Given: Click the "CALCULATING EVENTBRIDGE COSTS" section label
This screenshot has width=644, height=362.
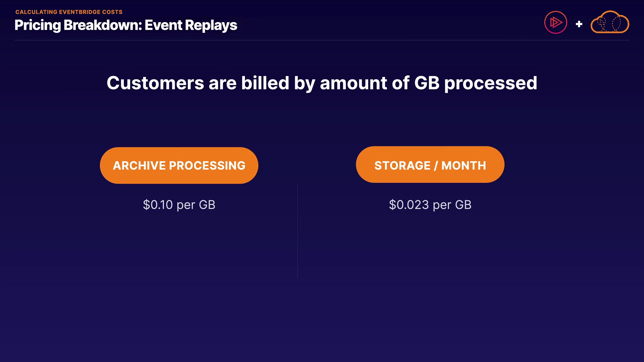Looking at the screenshot, I should pos(69,12).
